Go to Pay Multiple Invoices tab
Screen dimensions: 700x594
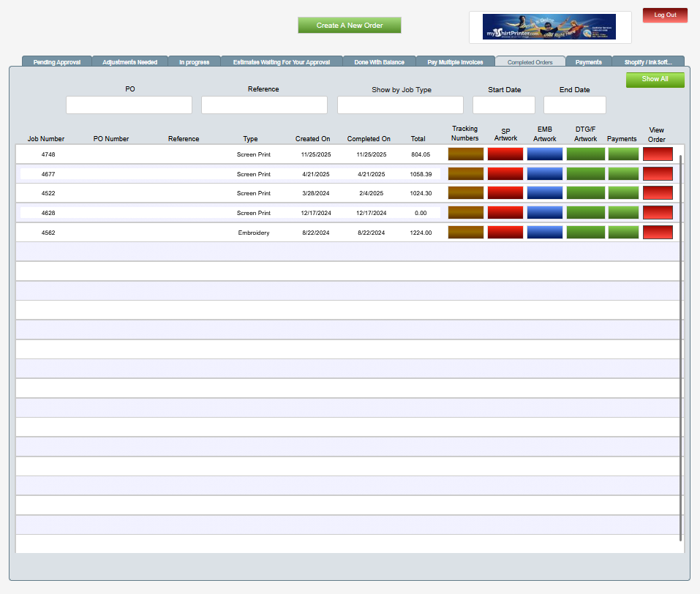[455, 61]
